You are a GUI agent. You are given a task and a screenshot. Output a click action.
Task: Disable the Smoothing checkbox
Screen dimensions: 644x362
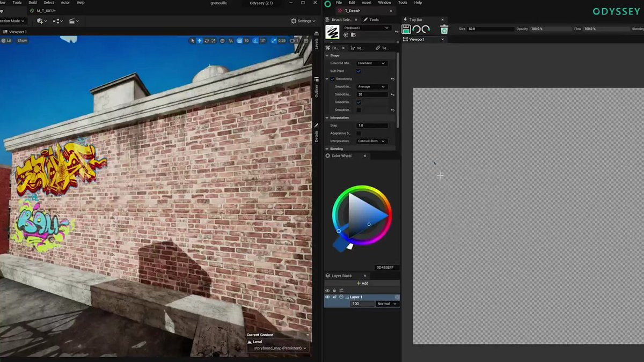click(332, 79)
